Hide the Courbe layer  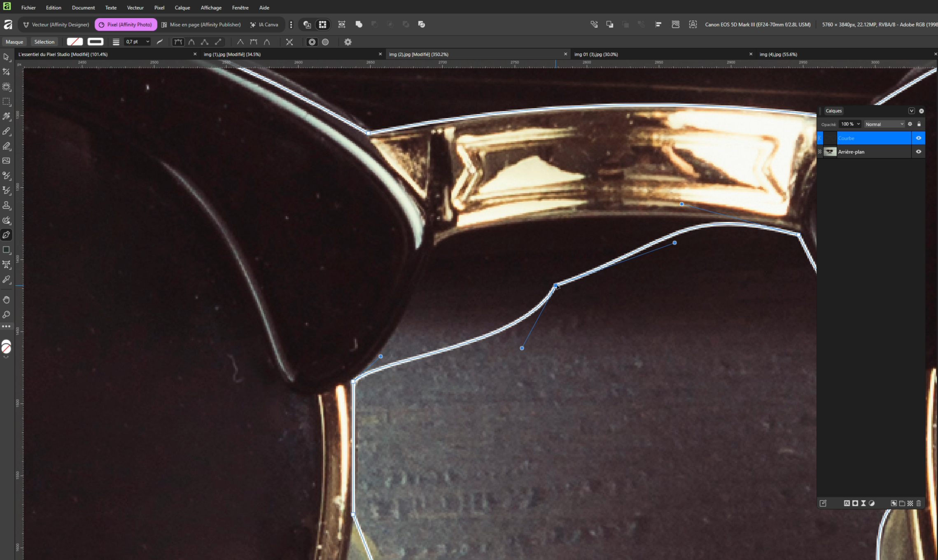pos(918,138)
